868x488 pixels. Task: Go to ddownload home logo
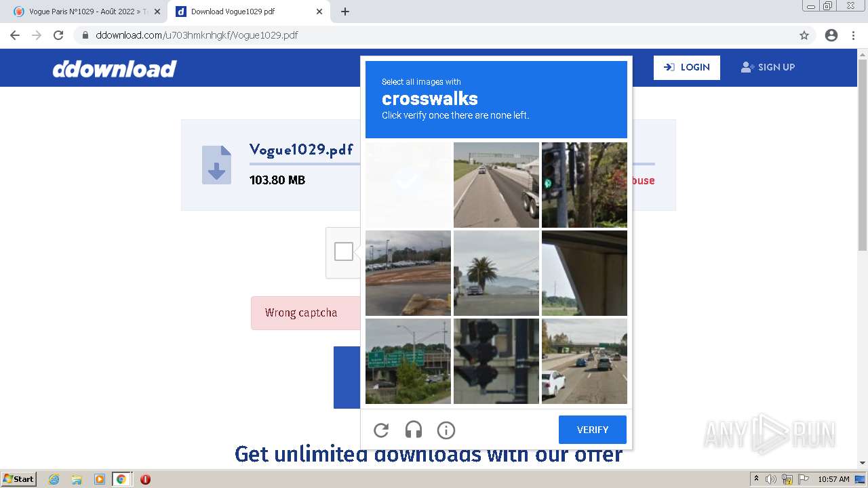115,68
